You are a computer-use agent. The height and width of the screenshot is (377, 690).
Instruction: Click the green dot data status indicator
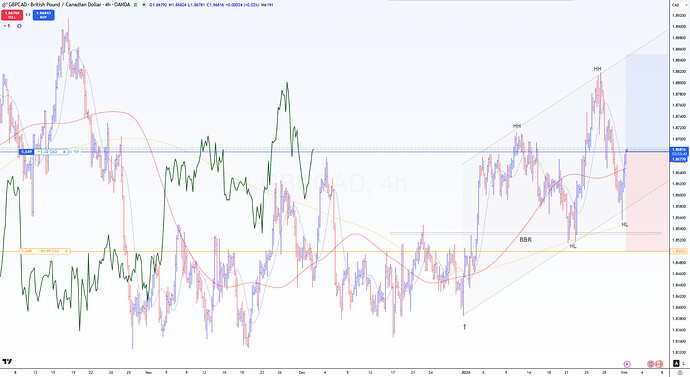pos(144,4)
